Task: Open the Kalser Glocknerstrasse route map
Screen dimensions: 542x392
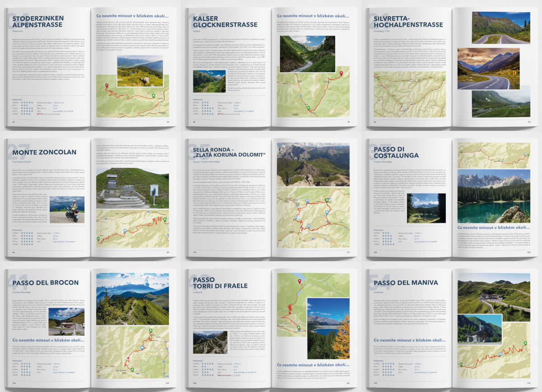Action: pos(313,95)
